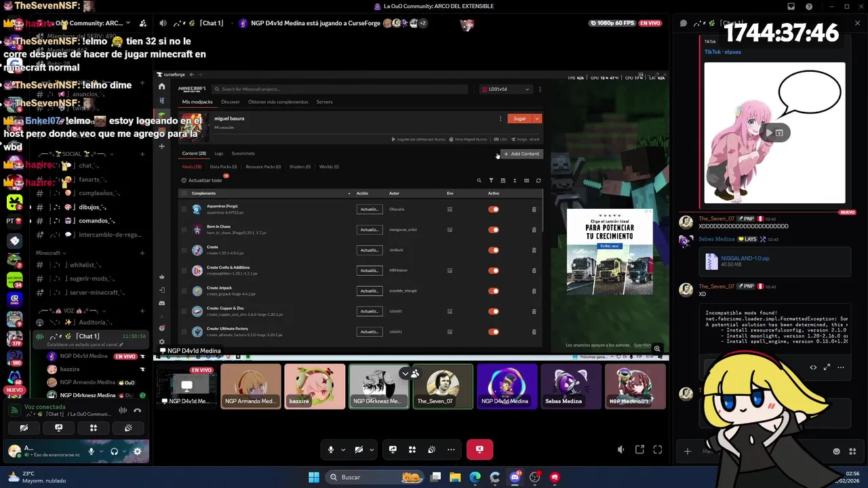This screenshot has width=868, height=488.
Task: Disable Create: Copper & Zinc toggle
Action: click(x=494, y=311)
